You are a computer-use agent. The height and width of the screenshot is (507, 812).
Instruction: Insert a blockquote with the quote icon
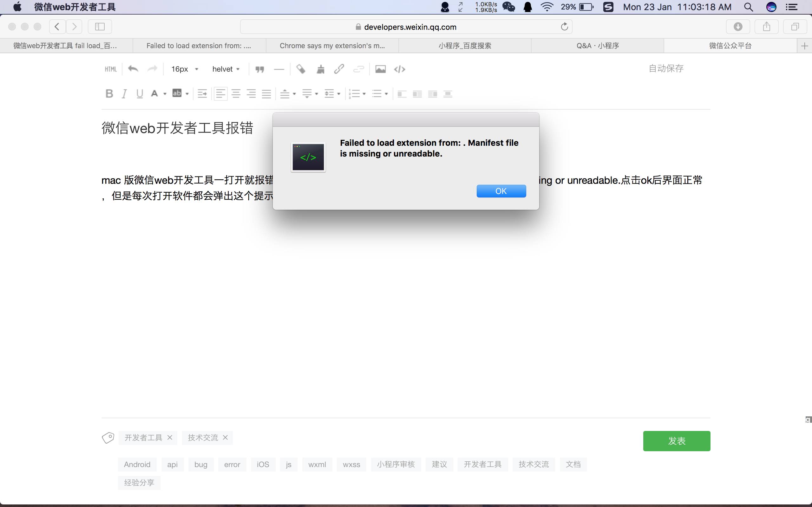260,69
